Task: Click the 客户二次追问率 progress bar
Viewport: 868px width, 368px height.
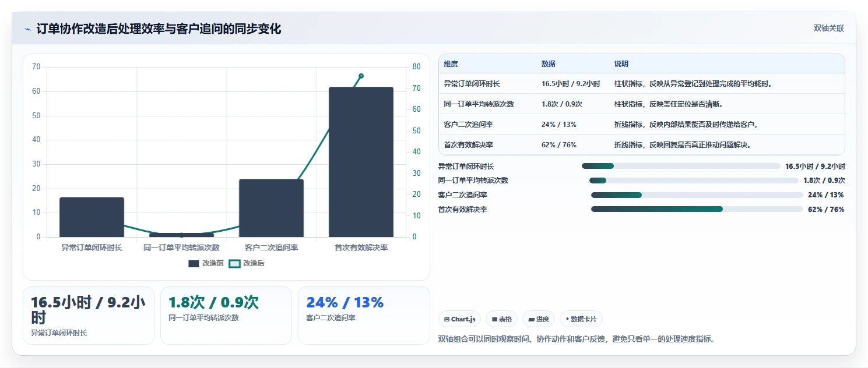Action: point(697,195)
